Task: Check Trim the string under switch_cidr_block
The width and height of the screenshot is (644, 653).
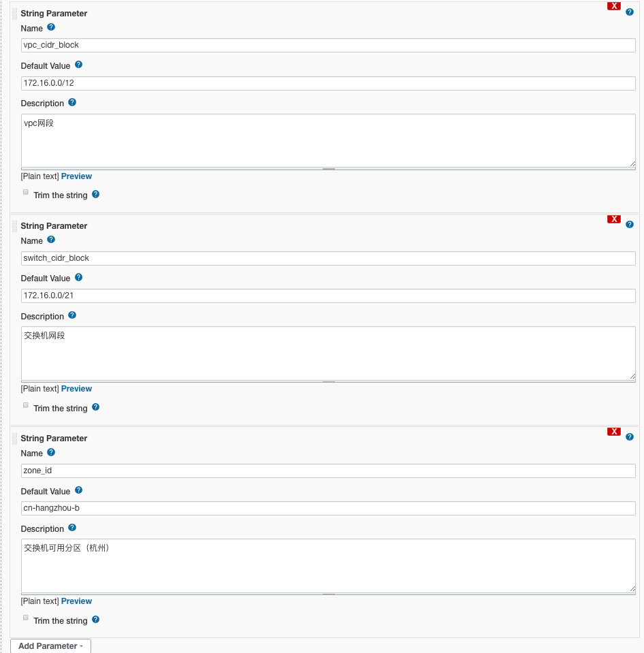Action: click(26, 405)
